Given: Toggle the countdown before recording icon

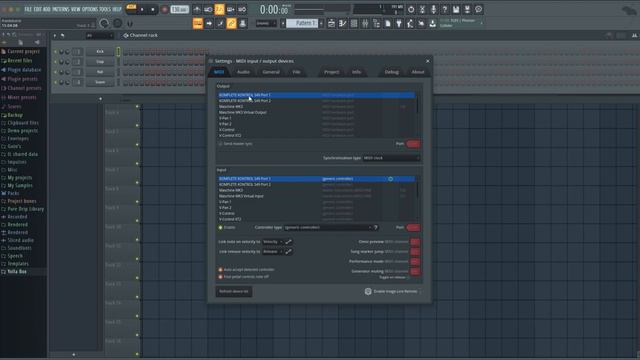Looking at the screenshot, I should [219, 9].
